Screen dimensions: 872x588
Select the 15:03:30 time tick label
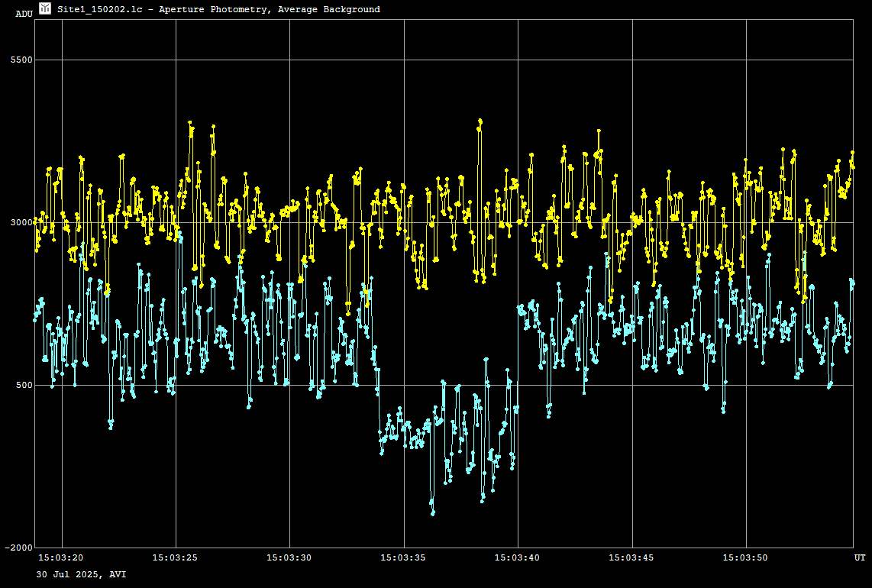(289, 558)
